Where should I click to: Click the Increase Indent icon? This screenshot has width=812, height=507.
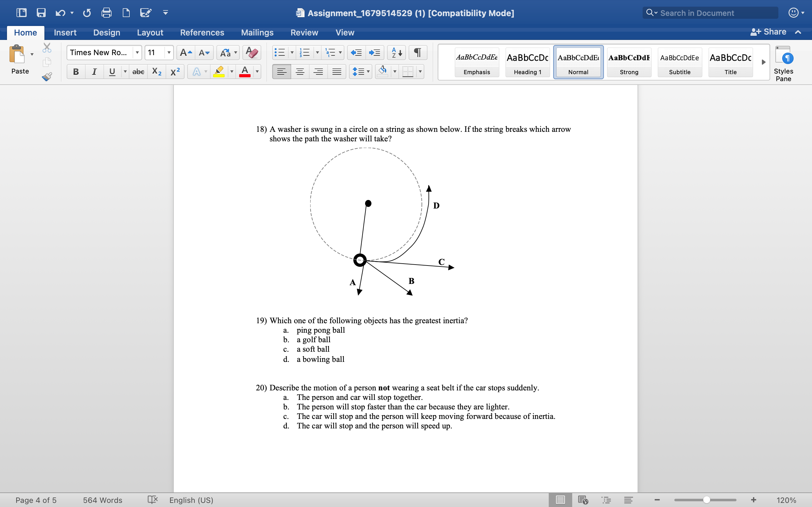375,53
